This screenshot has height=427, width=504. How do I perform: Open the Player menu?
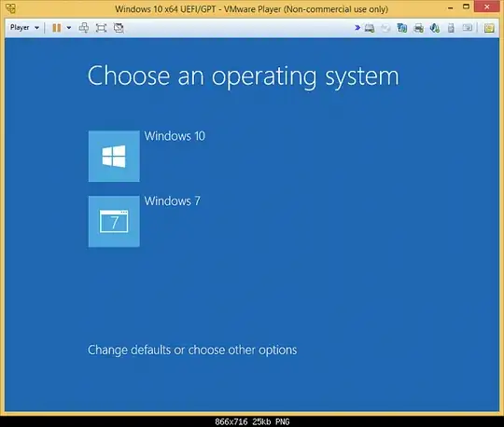point(24,28)
